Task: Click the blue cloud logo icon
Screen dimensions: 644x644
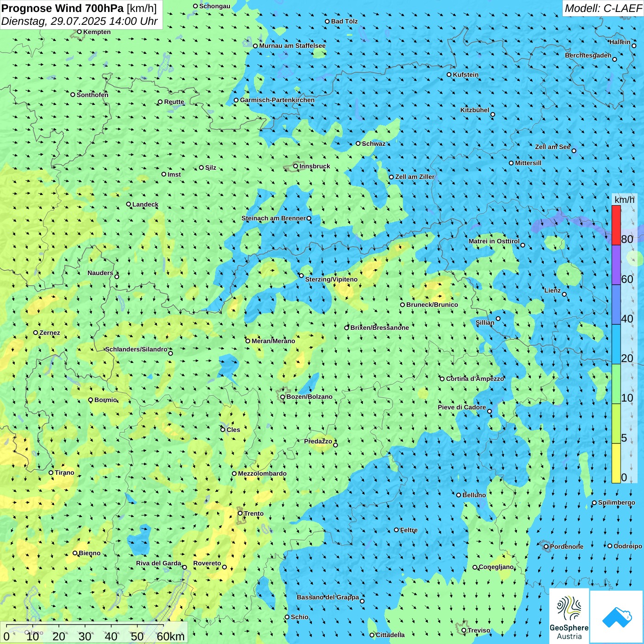Action: click(616, 617)
